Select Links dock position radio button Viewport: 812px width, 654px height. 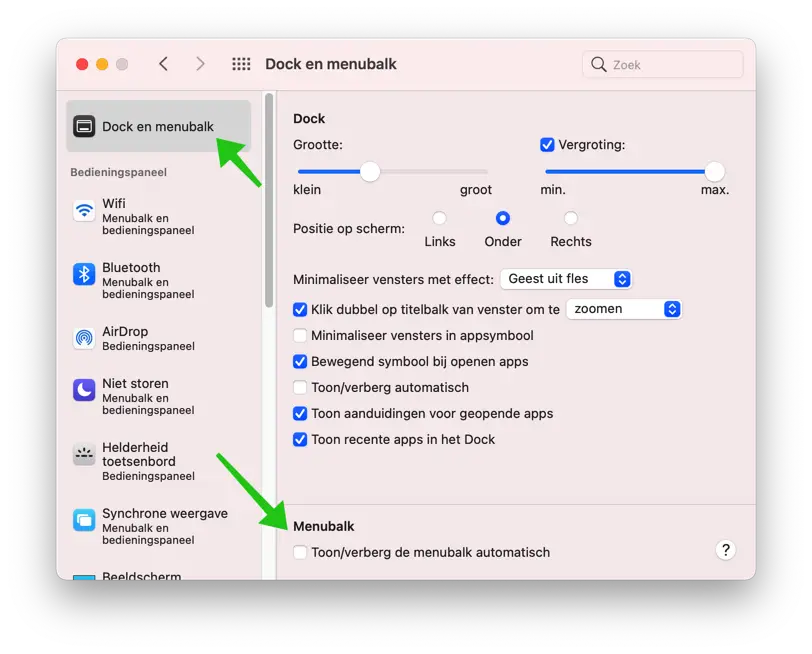[440, 218]
